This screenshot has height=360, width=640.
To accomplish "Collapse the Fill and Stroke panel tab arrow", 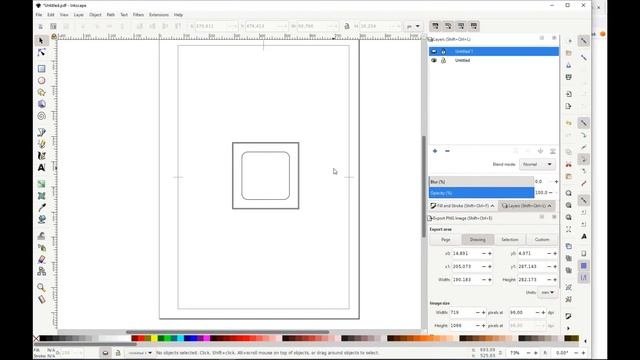I will click(492, 206).
